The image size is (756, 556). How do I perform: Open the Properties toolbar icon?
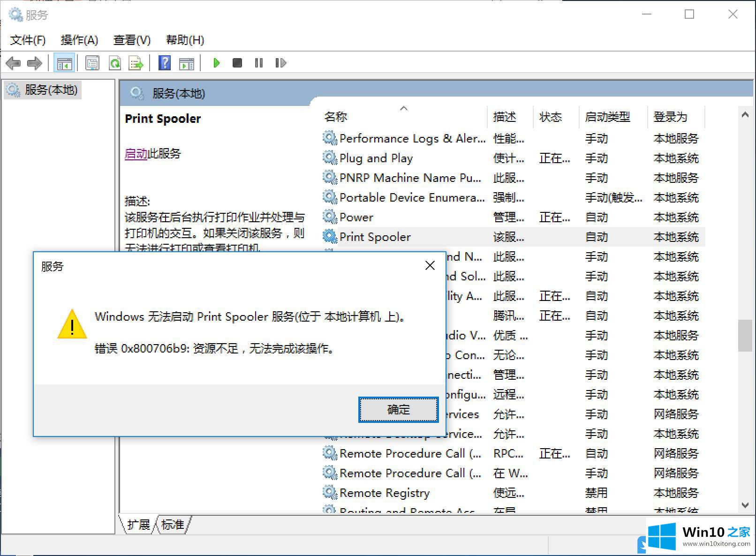pos(92,63)
